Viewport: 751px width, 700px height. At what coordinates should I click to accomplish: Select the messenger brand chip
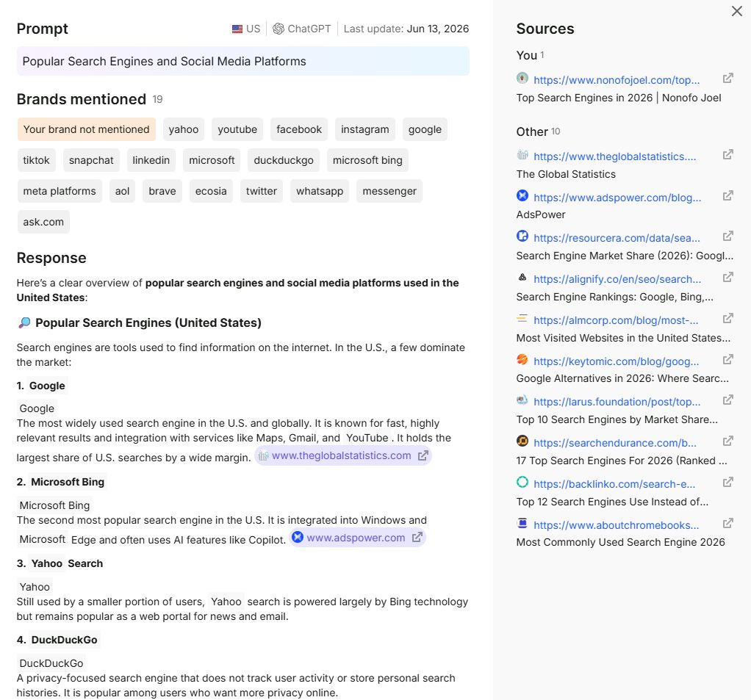pos(389,191)
